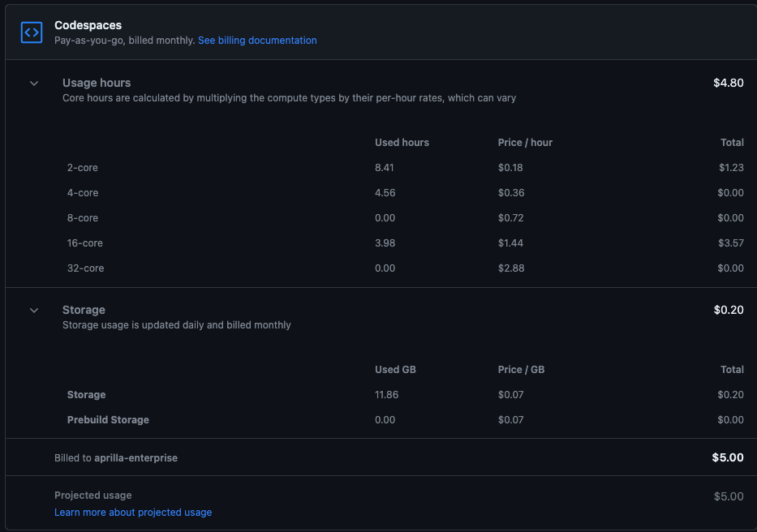757x532 pixels.
Task: Collapse the Storage section chevron
Action: point(34,310)
